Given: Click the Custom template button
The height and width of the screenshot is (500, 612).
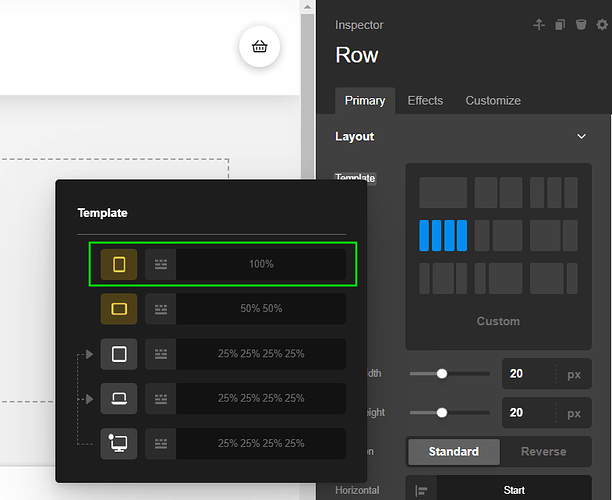Looking at the screenshot, I should point(498,321).
